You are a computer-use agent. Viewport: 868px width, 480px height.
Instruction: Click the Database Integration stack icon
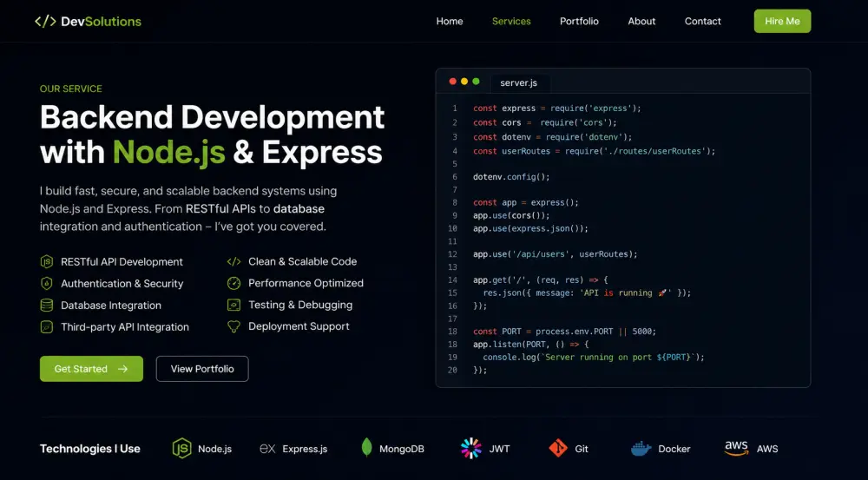coord(47,305)
